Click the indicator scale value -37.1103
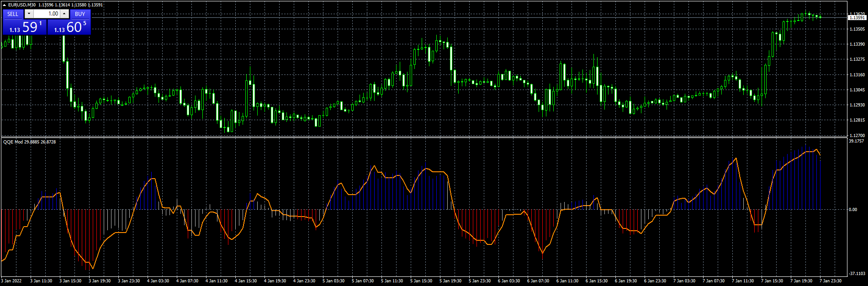The image size is (868, 286). (857, 274)
